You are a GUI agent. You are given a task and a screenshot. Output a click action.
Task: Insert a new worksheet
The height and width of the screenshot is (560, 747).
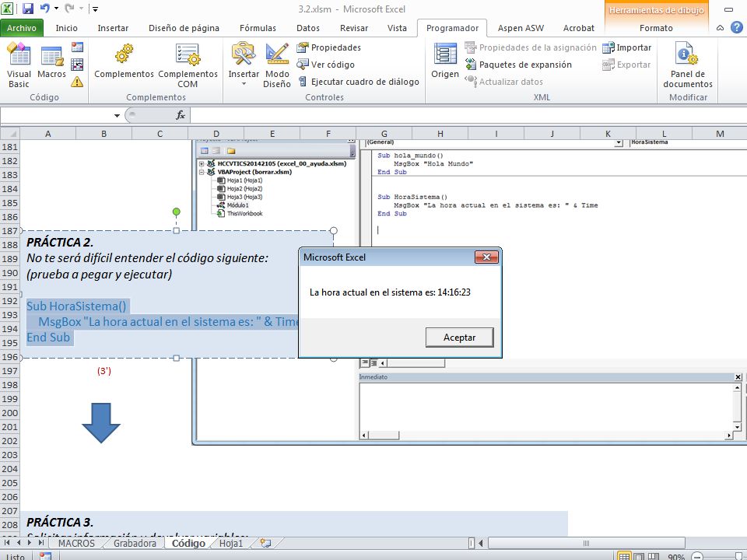[x=265, y=544]
